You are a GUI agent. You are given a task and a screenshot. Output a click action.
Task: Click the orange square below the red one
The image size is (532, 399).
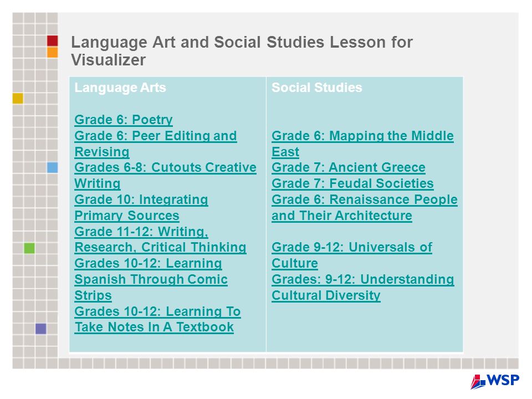[x=52, y=52]
